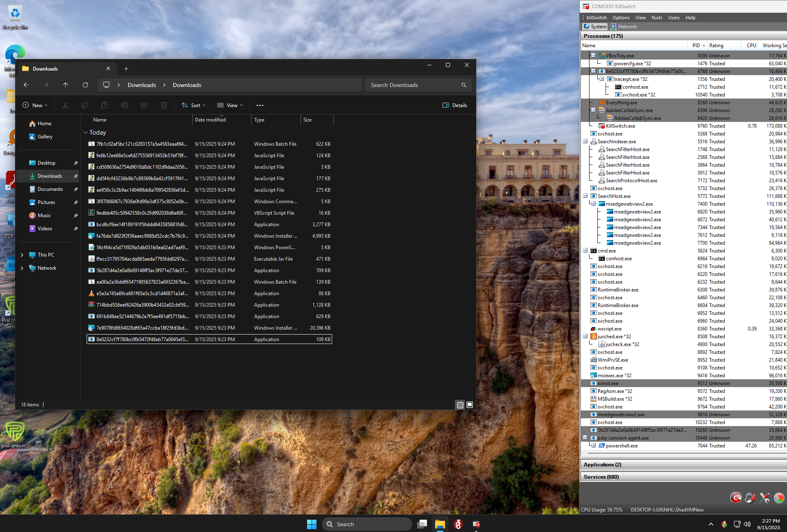787x532 pixels.
Task: Collapse the SearchIndexer.exe process tree
Action: point(585,142)
